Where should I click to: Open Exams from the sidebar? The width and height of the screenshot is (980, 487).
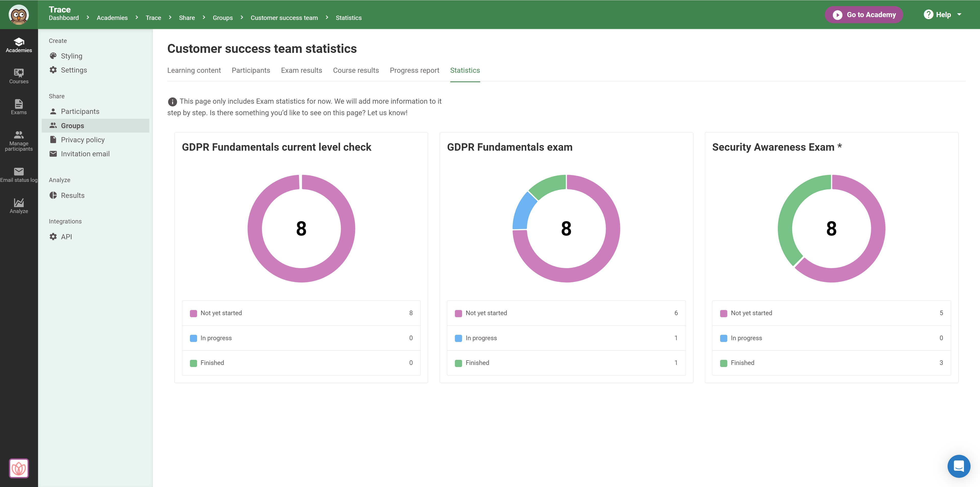tap(18, 107)
